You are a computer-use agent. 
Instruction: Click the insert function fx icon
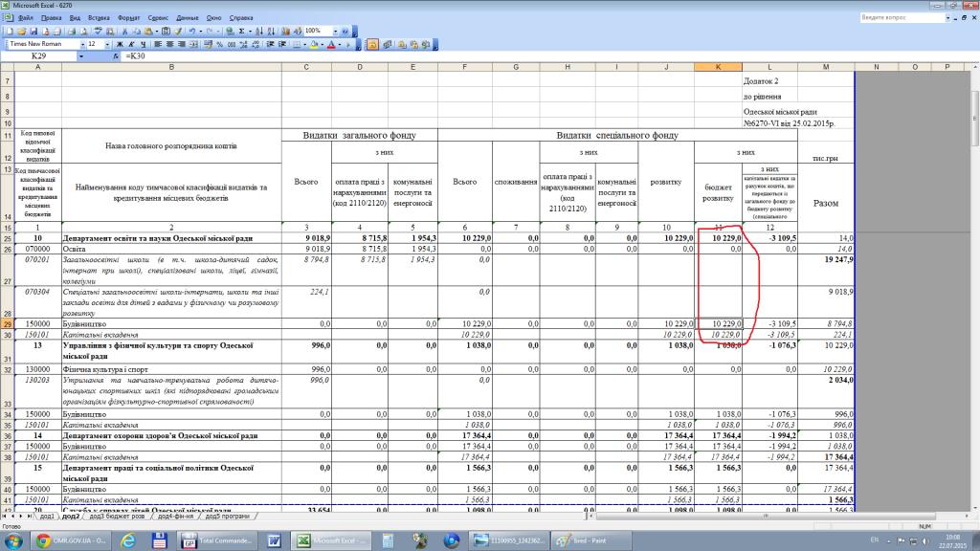point(116,57)
